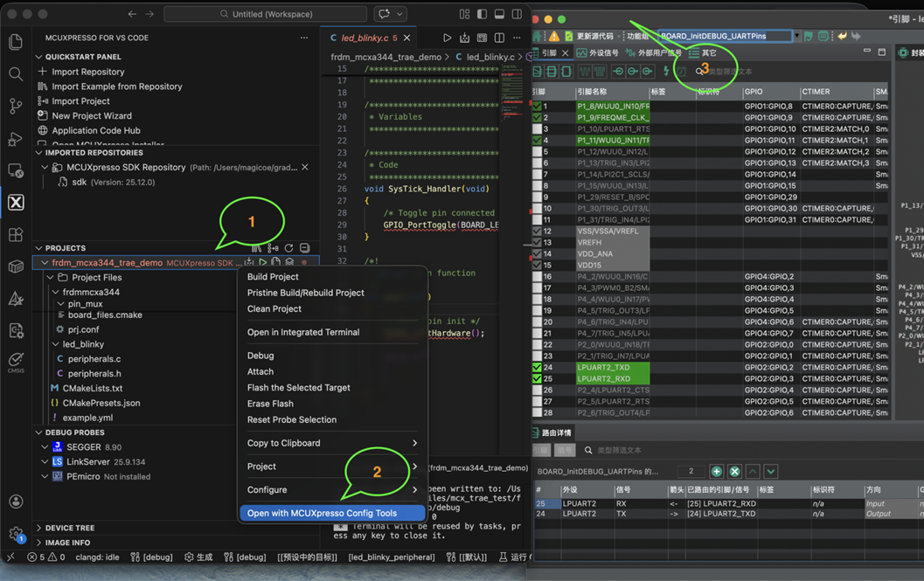
Task: Add a routed pin with the green plus
Action: click(717, 472)
